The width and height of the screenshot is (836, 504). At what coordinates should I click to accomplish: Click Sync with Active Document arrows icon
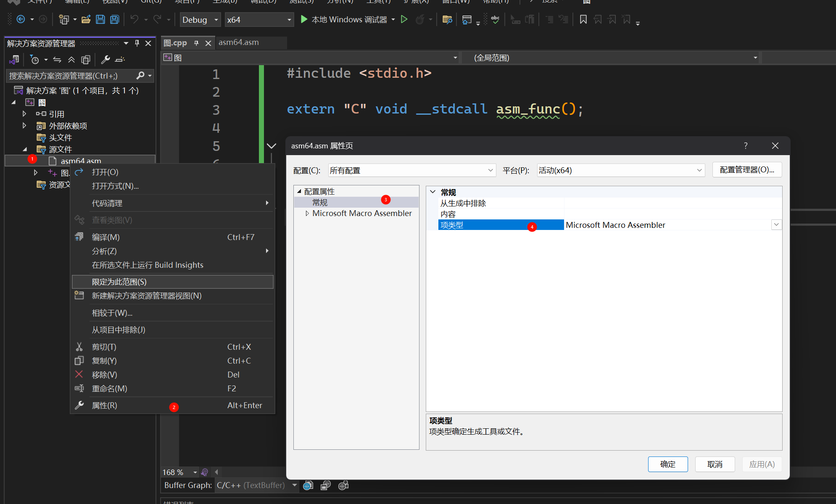pos(57,60)
